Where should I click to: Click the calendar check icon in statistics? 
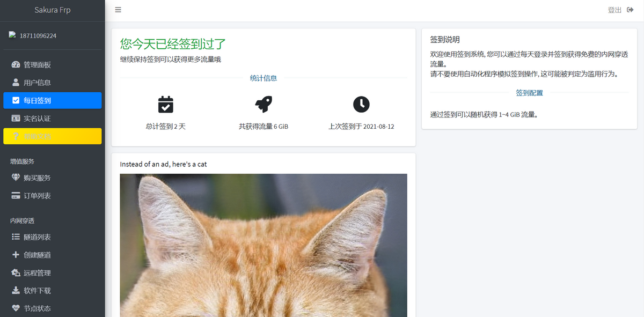coord(166,104)
